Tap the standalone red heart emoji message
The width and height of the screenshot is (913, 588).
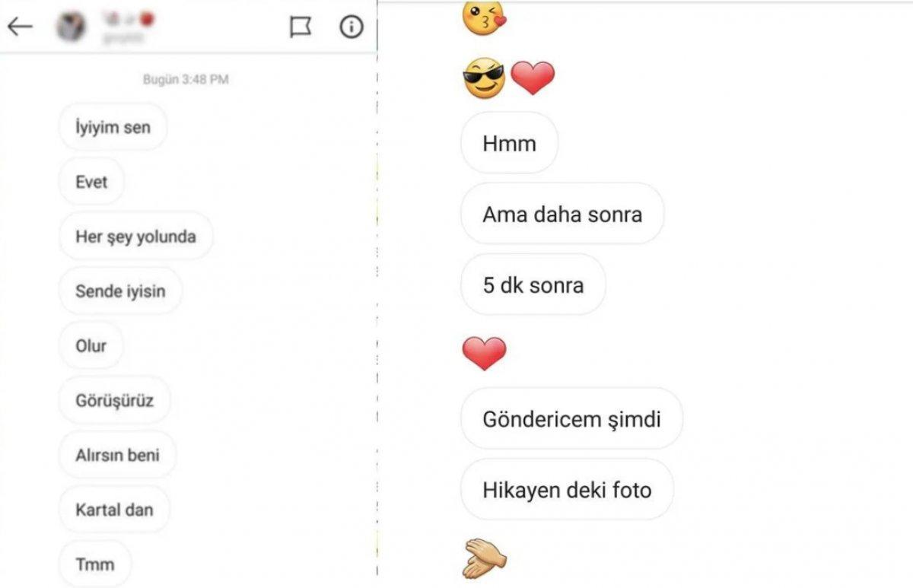click(485, 352)
